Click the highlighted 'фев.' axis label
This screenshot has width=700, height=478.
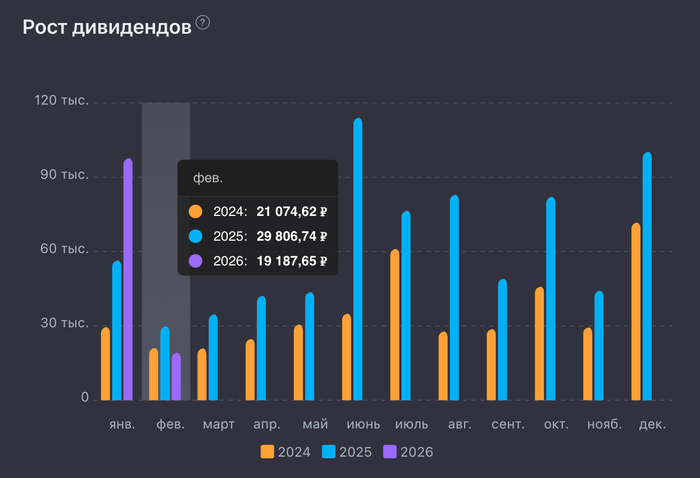tap(171, 425)
